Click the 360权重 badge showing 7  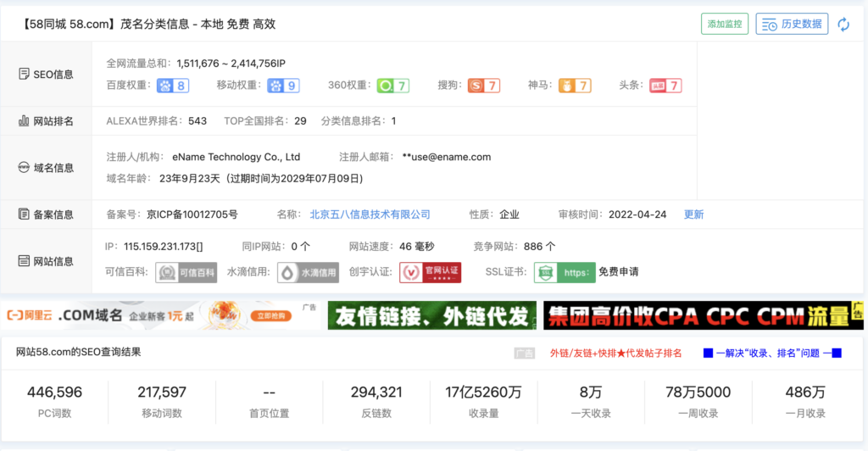pyautogui.click(x=393, y=86)
